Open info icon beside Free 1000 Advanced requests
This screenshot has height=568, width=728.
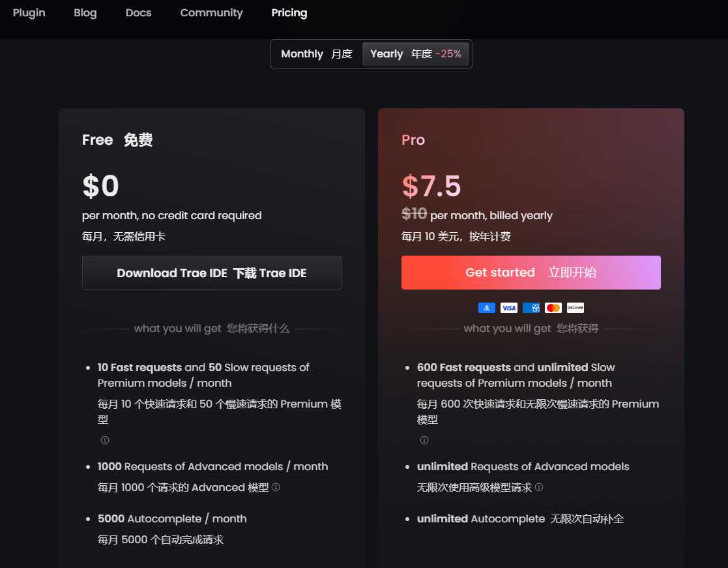[x=276, y=487]
